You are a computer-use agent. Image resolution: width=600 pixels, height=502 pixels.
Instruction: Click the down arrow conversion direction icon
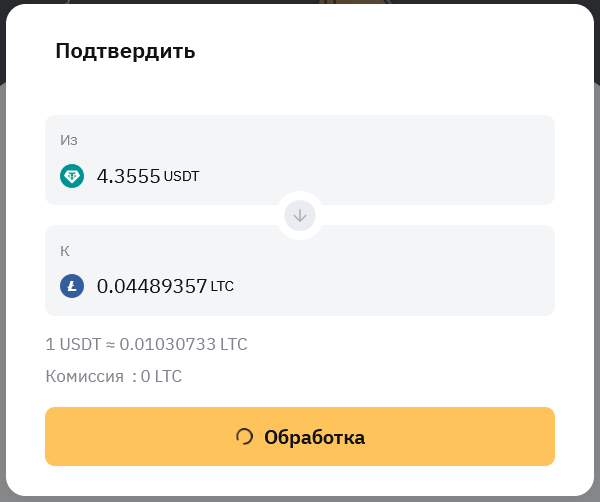pyautogui.click(x=300, y=215)
